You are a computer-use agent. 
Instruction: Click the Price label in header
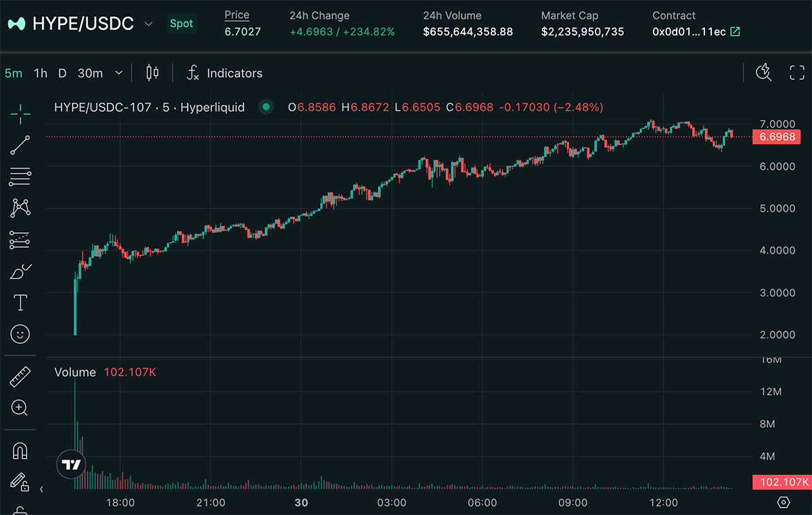237,16
